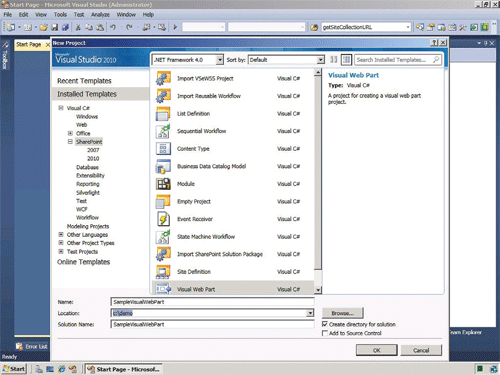500x375 pixels.
Task: Click the Browse button
Action: [x=343, y=313]
